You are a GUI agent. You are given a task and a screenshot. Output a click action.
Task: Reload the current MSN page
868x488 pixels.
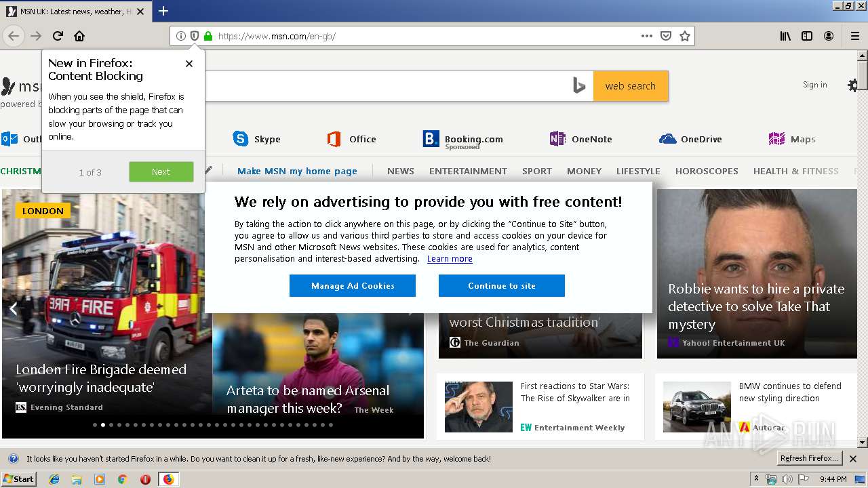58,36
